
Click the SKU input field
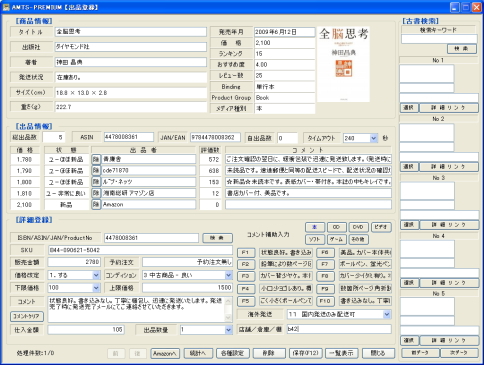[140, 250]
